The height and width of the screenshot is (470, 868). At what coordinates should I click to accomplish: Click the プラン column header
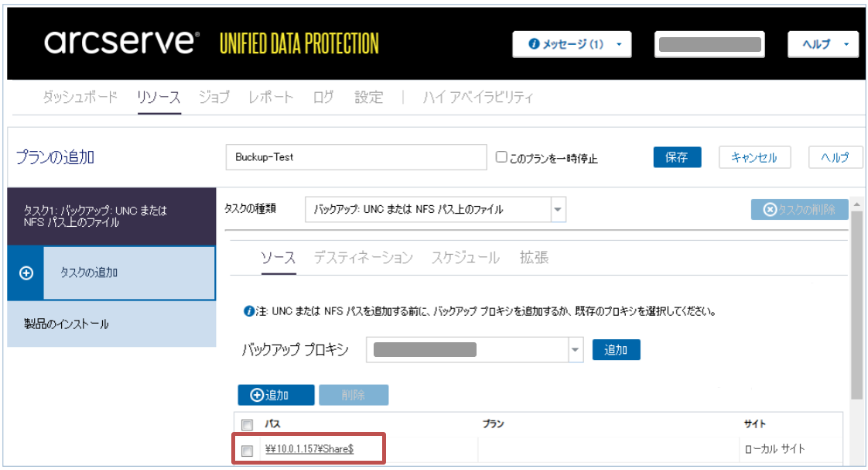[494, 424]
